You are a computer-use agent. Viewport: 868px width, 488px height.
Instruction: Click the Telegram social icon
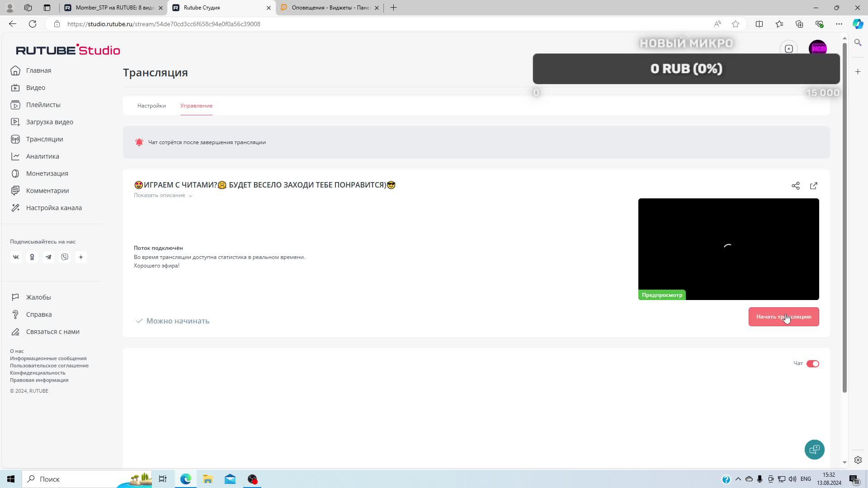pyautogui.click(x=48, y=257)
